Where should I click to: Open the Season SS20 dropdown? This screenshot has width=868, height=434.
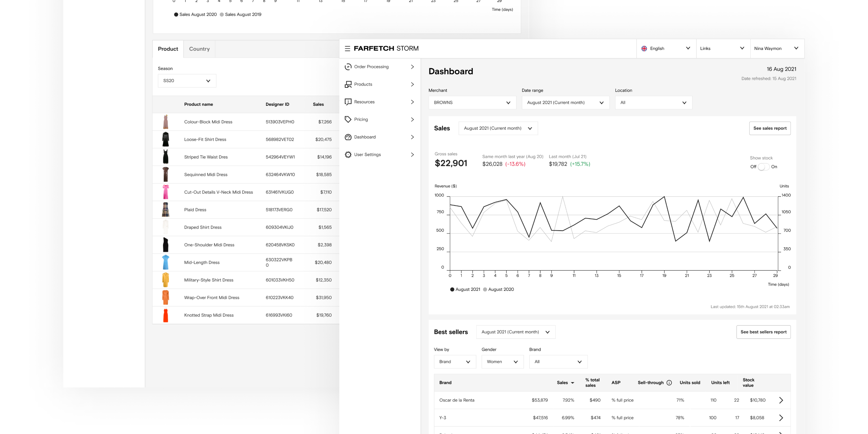(x=187, y=81)
